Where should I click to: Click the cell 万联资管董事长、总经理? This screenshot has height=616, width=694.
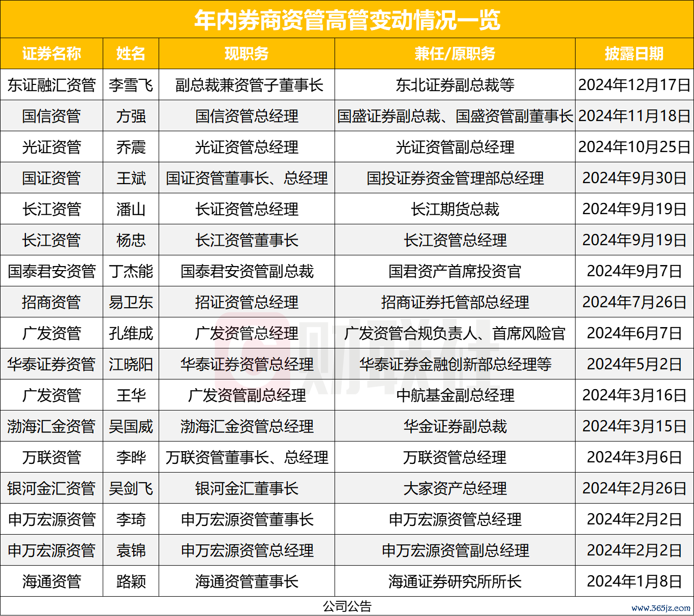pos(247,457)
